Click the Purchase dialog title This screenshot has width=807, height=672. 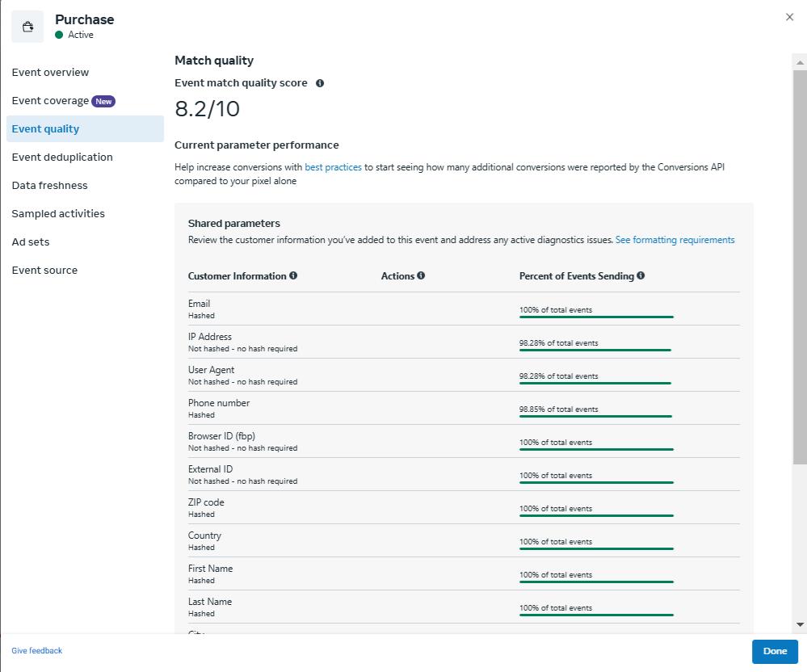[84, 19]
